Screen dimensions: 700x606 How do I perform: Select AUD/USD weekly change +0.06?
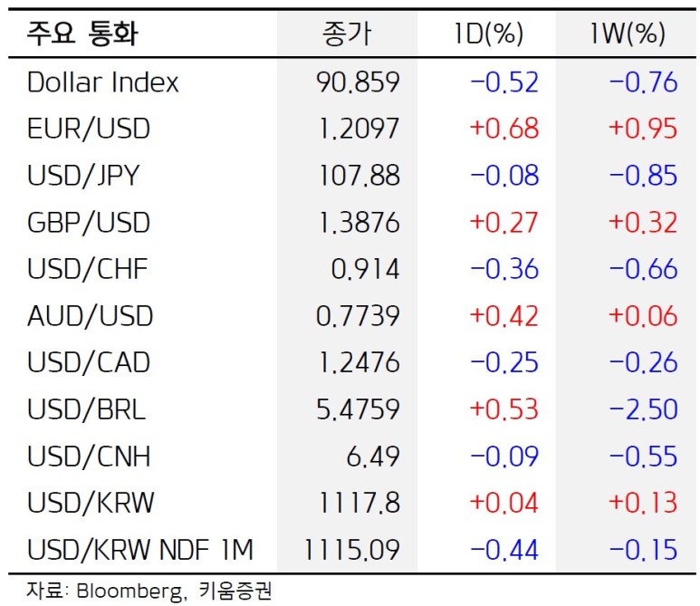pyautogui.click(x=643, y=316)
